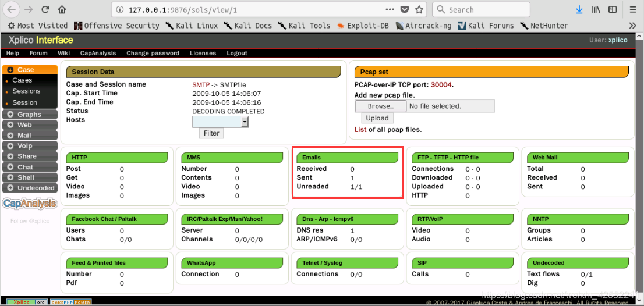
Task: Open the Kali Linux bookmark
Action: click(192, 26)
